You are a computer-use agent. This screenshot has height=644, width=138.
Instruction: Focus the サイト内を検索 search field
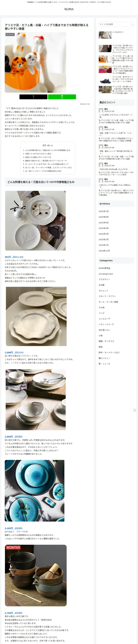coord(115,24)
